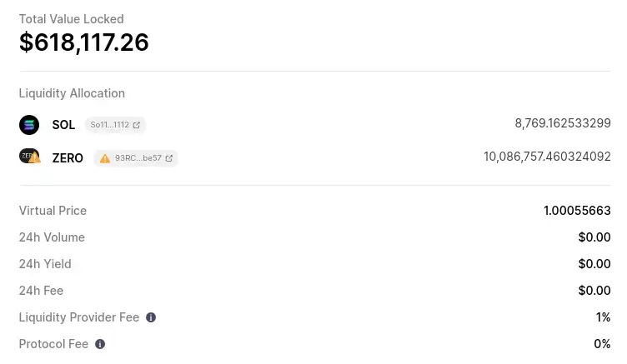Viewport: 627px width, 364px height.
Task: Click the So11...1112 address badge
Action: [115, 125]
